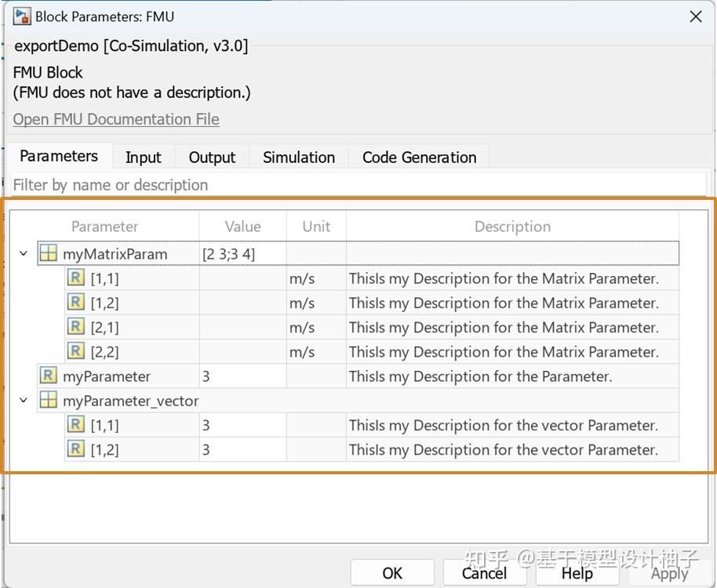Switch to the Simulation tab
This screenshot has width=717, height=588.
click(x=298, y=157)
